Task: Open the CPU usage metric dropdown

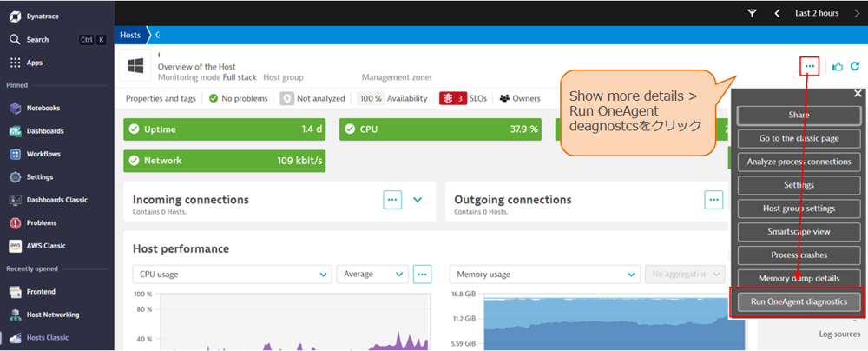Action: click(x=232, y=274)
